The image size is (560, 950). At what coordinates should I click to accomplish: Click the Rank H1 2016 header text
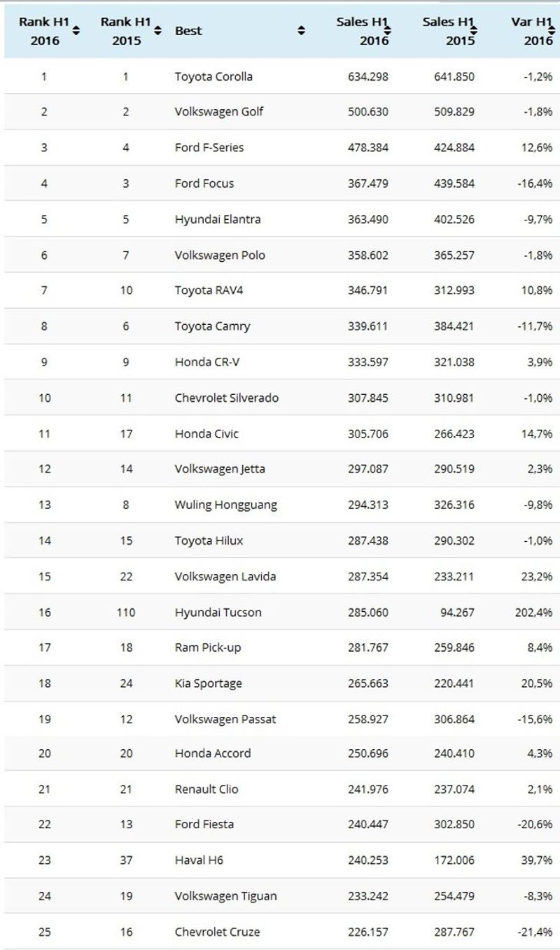tap(44, 31)
